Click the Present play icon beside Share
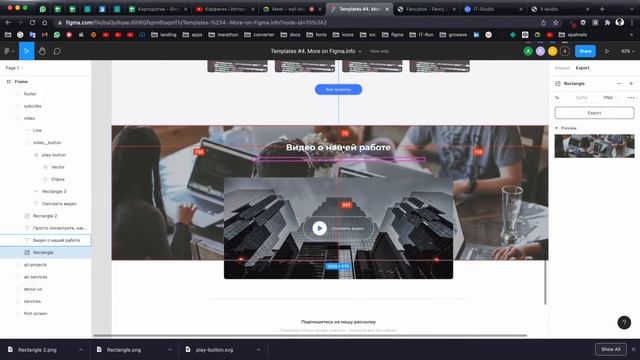The height and width of the screenshot is (360, 640). coord(607,51)
